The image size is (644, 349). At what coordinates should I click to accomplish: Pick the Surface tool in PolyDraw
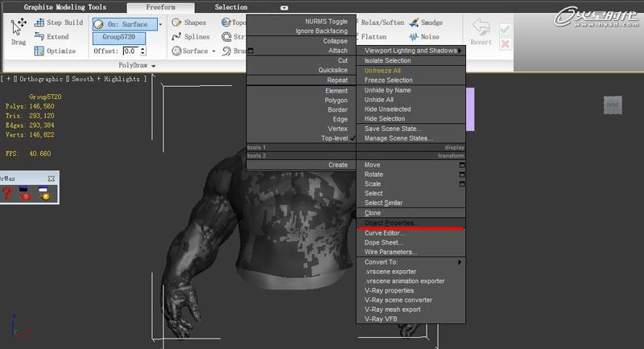point(190,51)
